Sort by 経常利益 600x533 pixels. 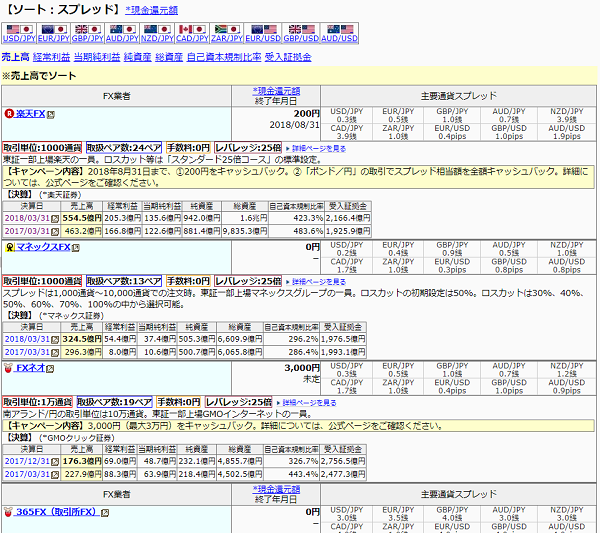51,57
